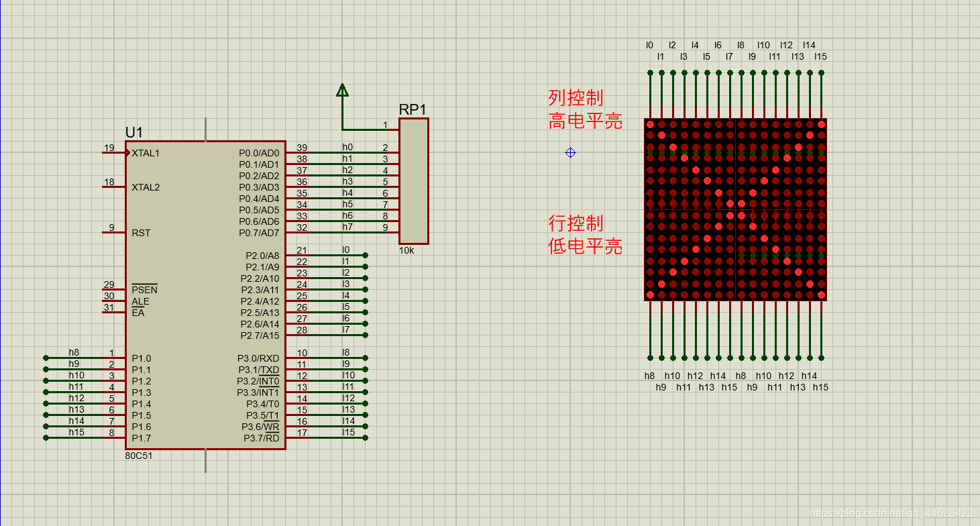
Task: Click the RST pin label
Action: pyautogui.click(x=141, y=233)
